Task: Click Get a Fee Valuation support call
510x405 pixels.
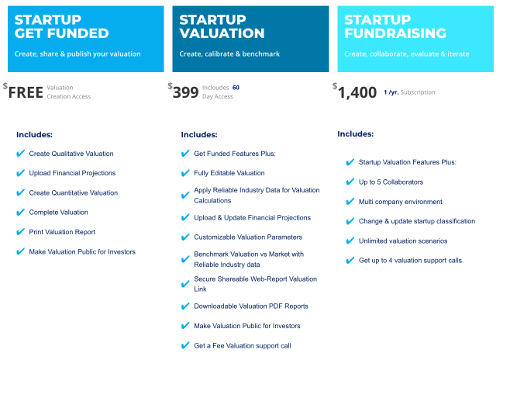Action: point(243,346)
